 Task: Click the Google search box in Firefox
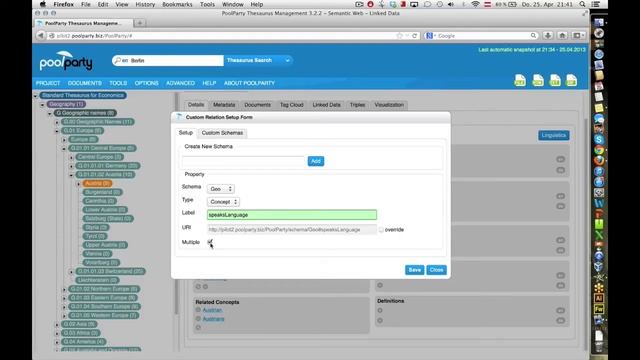483,36
